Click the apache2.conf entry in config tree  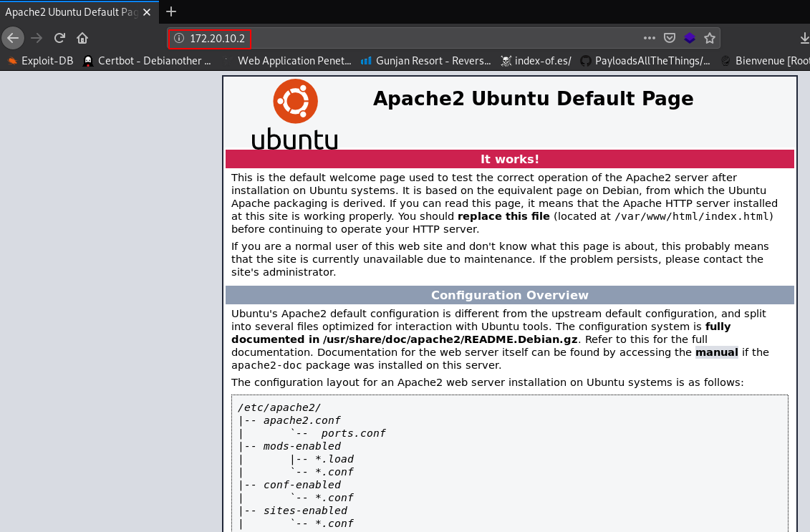click(302, 420)
